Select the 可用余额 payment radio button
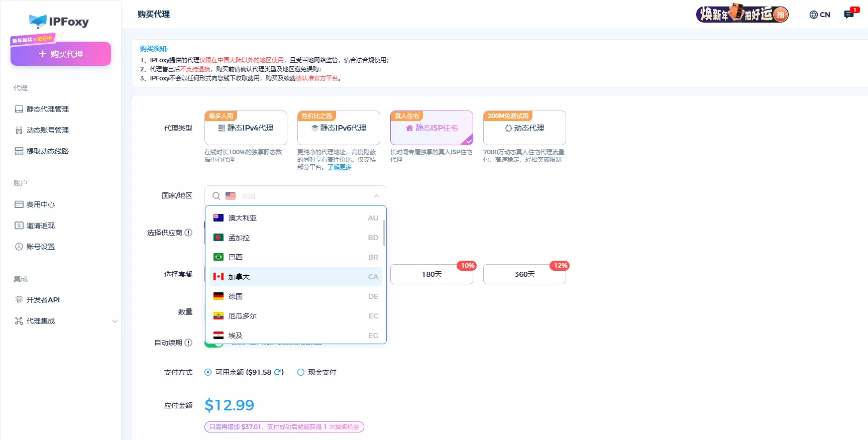The image size is (868, 440). (x=208, y=372)
